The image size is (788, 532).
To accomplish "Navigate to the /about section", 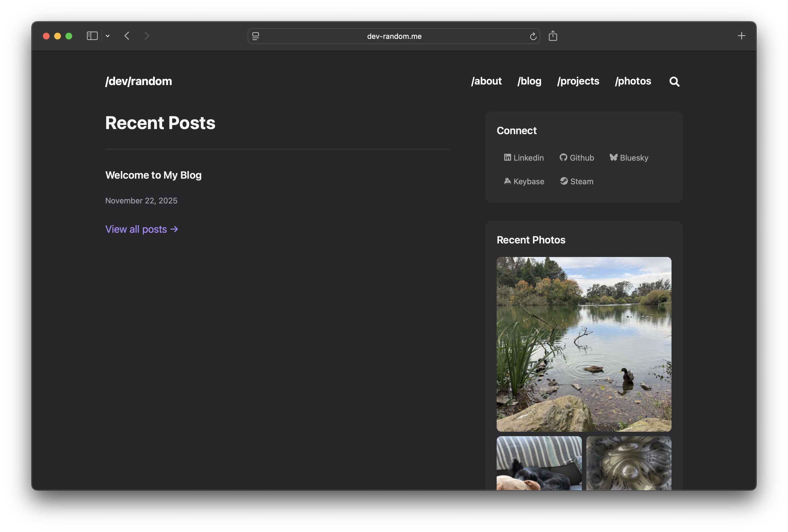I will tap(486, 81).
